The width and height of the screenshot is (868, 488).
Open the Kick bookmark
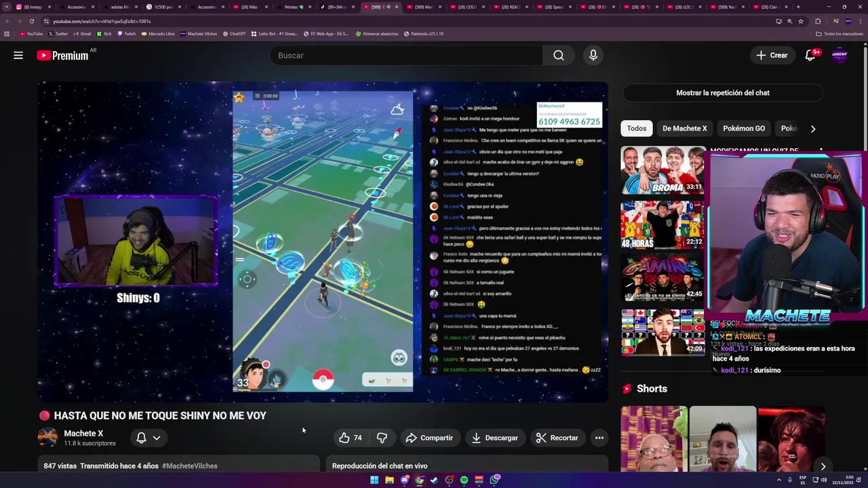[x=104, y=34]
